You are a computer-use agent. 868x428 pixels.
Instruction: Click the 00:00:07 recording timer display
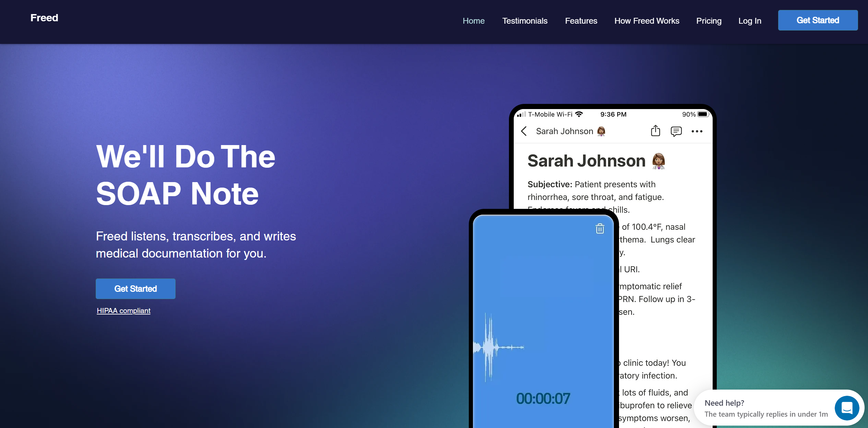(544, 399)
